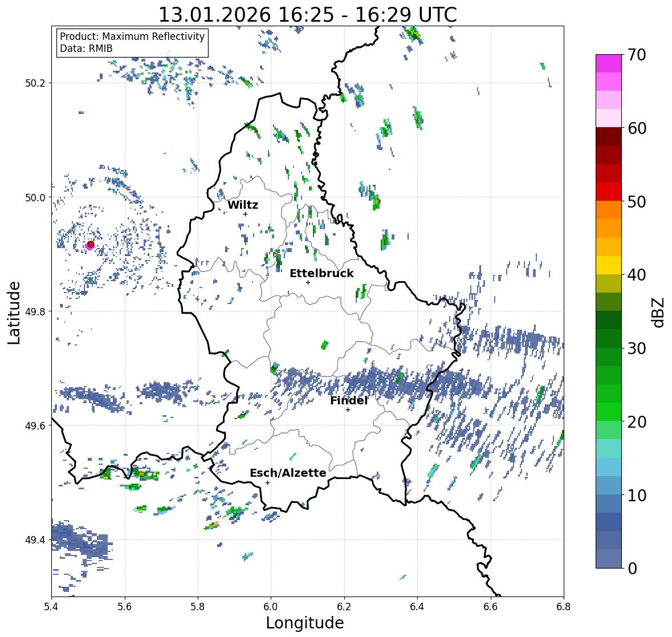Click the 49.6 latitude tick label

35,425
